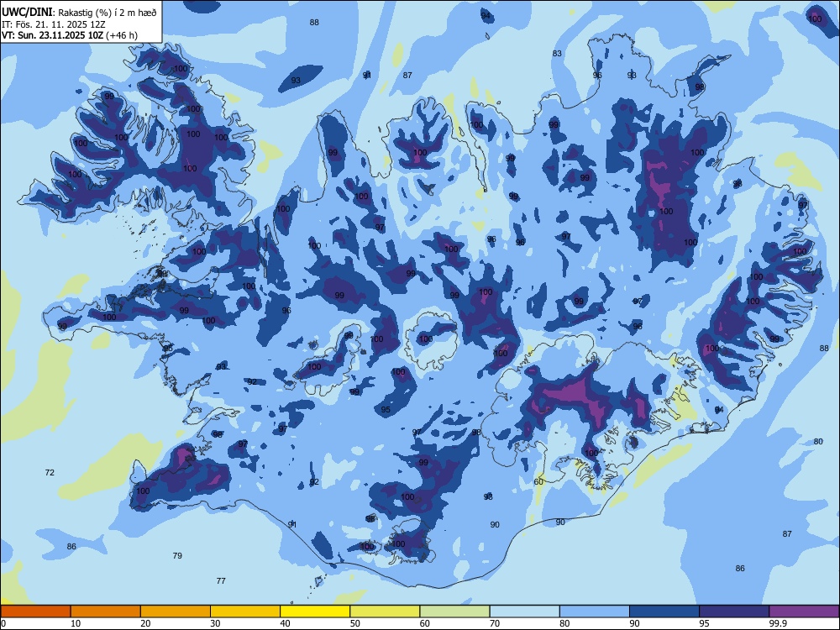Click the legend label '50'
The image size is (840, 630).
[x=355, y=623]
